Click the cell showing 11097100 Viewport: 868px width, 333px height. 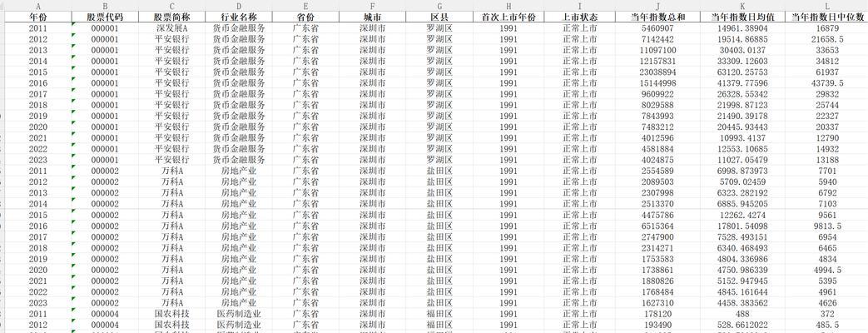click(x=657, y=51)
